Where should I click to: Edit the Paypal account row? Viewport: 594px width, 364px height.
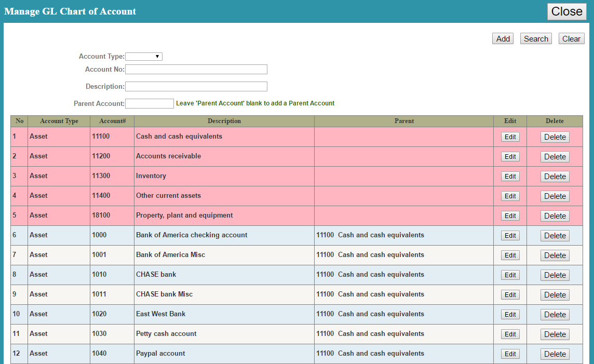coord(510,354)
